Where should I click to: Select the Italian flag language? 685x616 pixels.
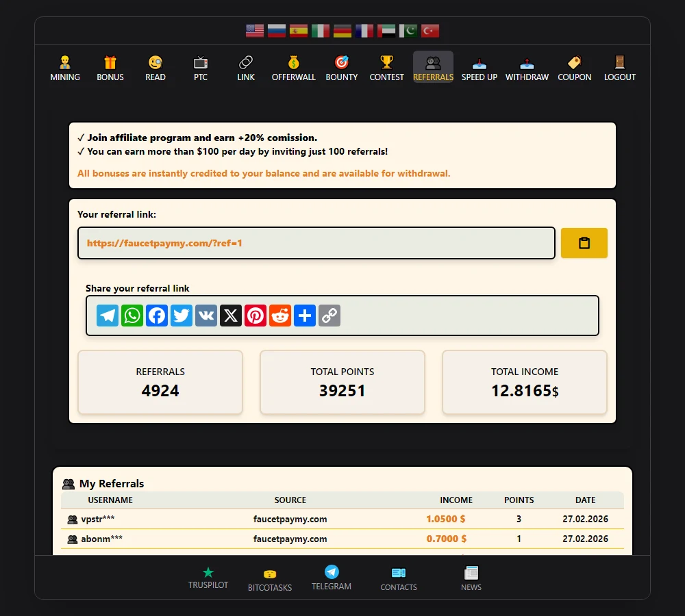(x=320, y=31)
